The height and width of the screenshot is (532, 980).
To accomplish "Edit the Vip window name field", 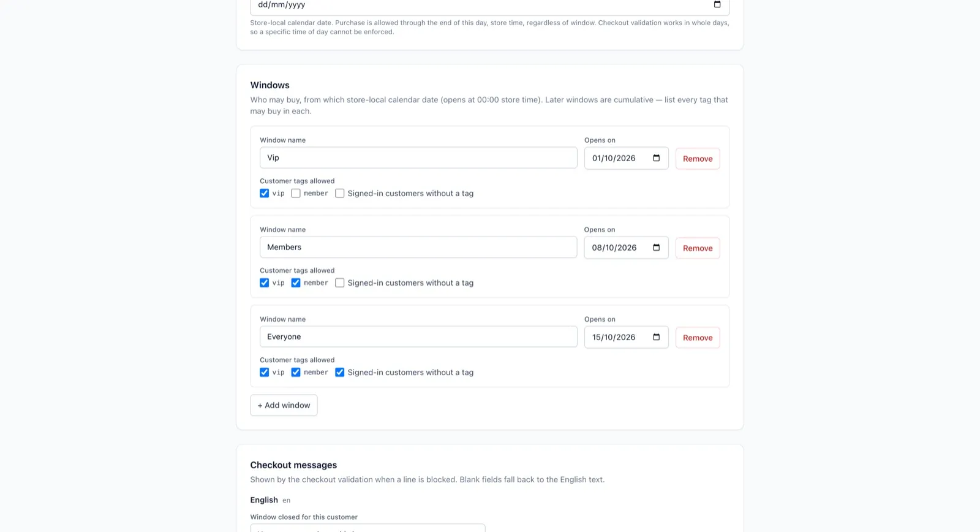I will click(x=418, y=158).
